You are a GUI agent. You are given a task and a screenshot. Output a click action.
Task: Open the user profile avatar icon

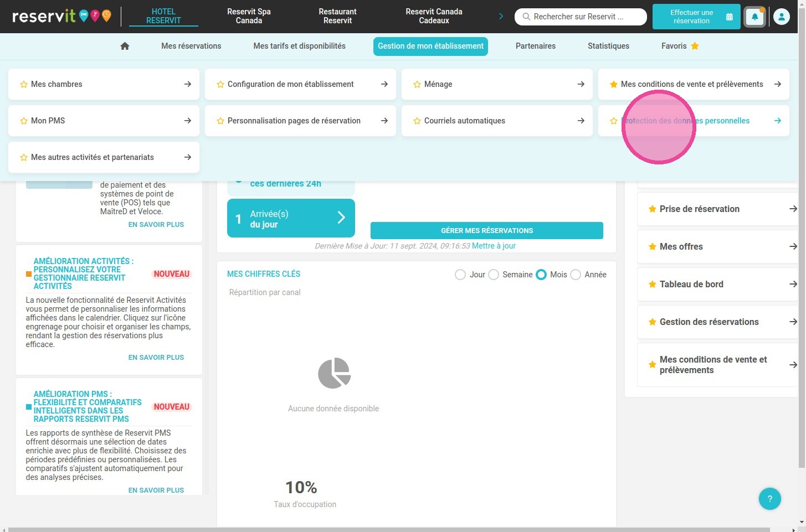[x=781, y=17]
